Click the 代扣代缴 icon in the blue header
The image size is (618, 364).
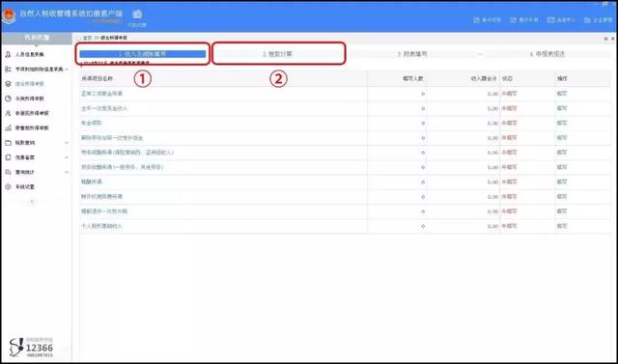tap(137, 17)
